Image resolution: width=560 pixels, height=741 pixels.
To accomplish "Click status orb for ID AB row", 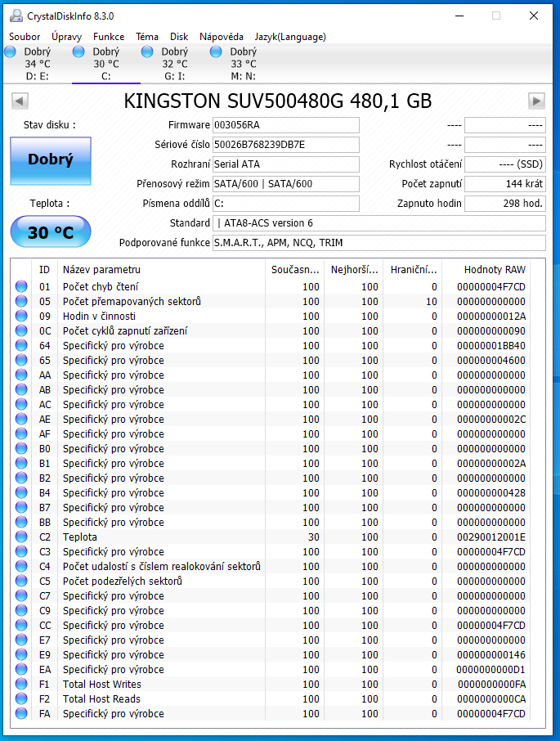I will [x=21, y=389].
